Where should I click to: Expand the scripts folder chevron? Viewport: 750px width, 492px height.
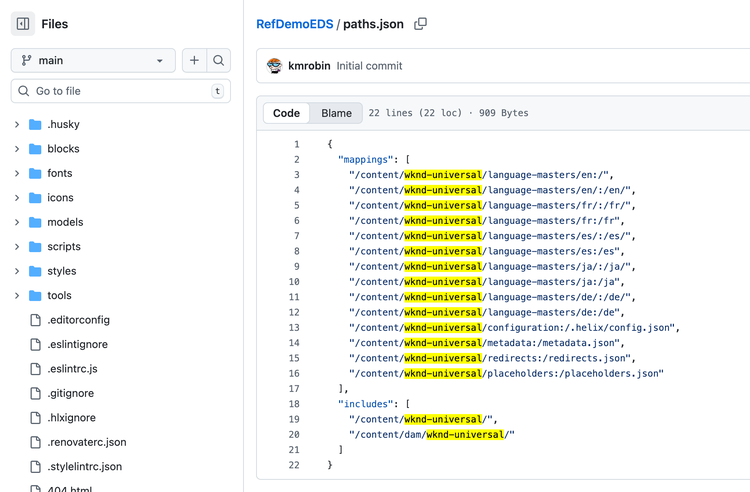pyautogui.click(x=17, y=247)
